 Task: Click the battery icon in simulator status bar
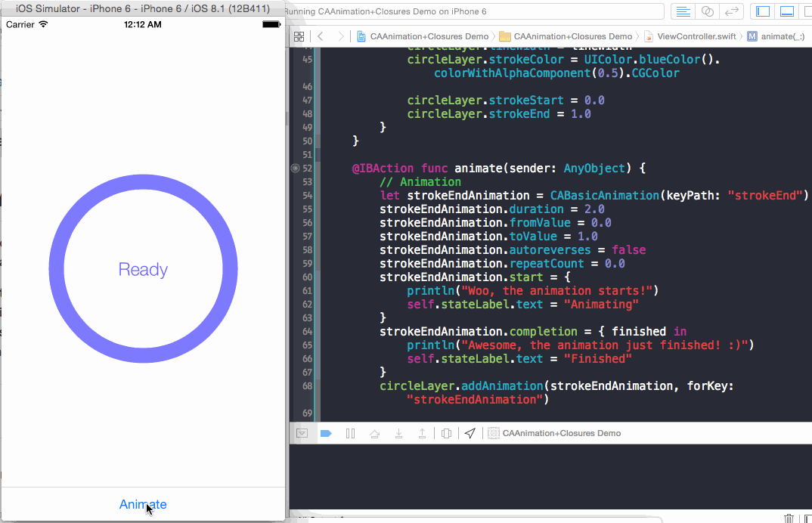[271, 24]
